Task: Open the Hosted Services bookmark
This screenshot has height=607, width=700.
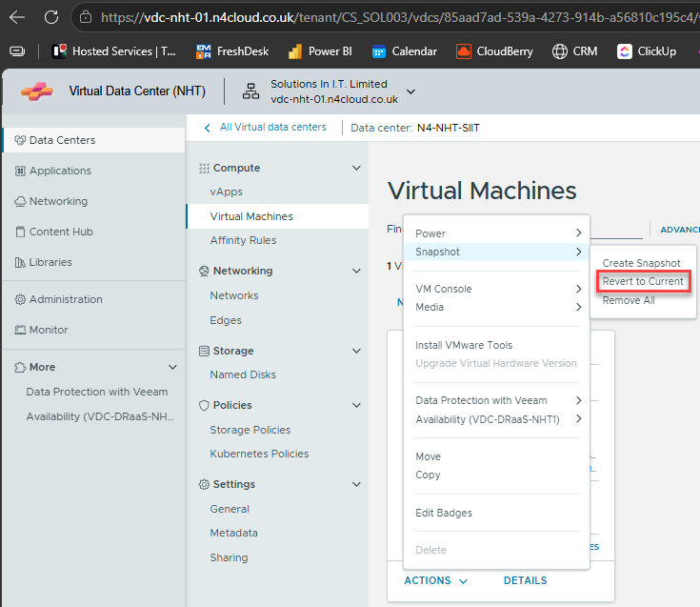Action: [x=113, y=51]
